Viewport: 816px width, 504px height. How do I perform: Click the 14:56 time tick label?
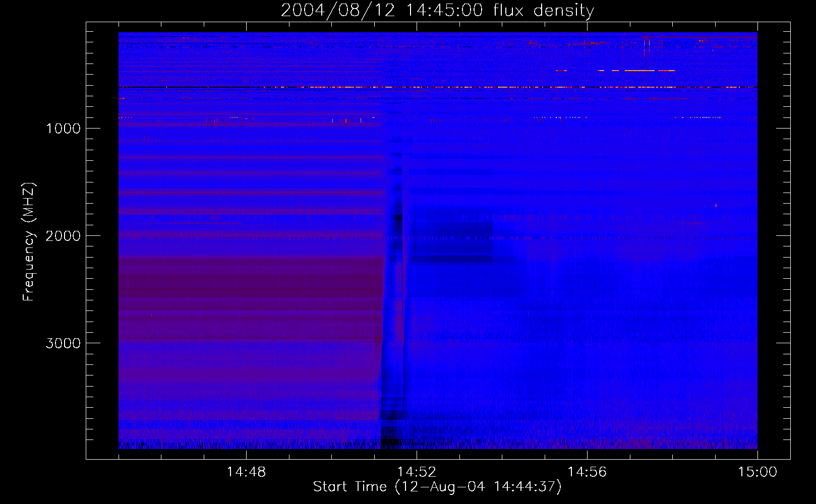pyautogui.click(x=587, y=472)
